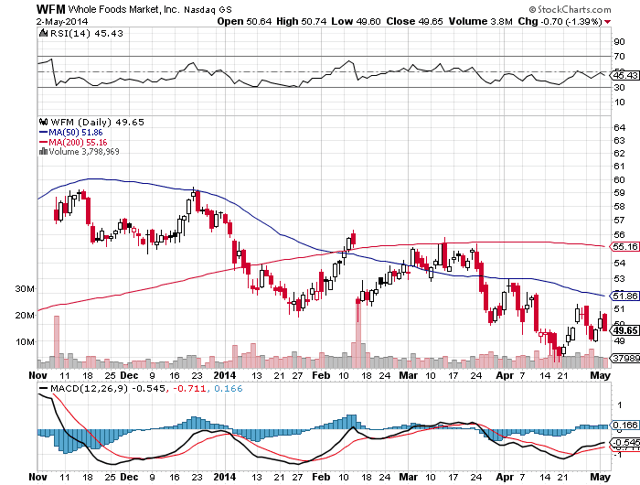Click the Volume legend bar icon

(x=43, y=151)
